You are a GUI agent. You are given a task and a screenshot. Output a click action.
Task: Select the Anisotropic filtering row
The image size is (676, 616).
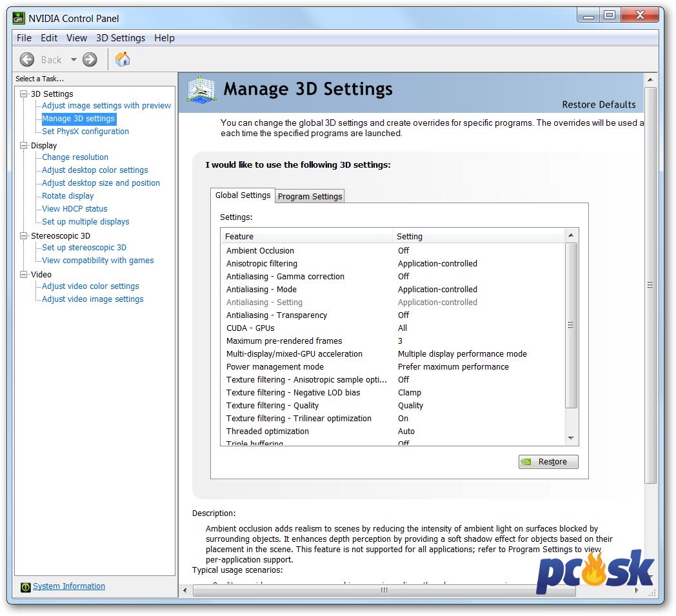pyautogui.click(x=393, y=264)
